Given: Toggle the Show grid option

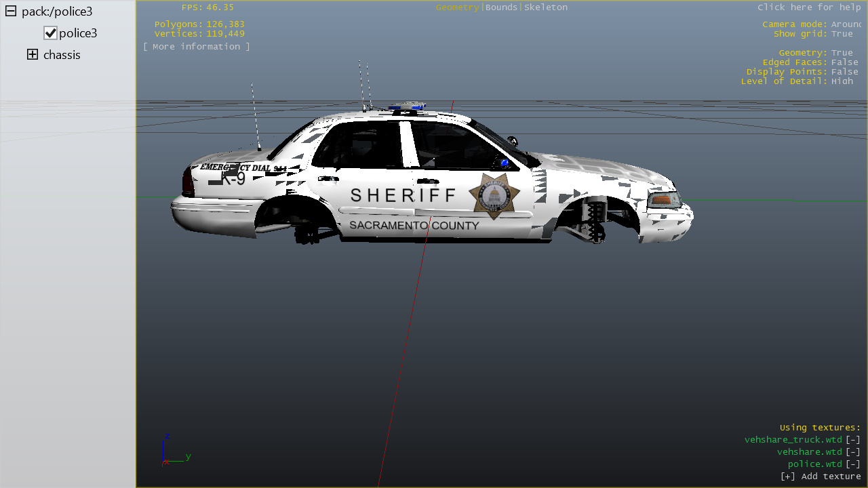Looking at the screenshot, I should tap(842, 34).
